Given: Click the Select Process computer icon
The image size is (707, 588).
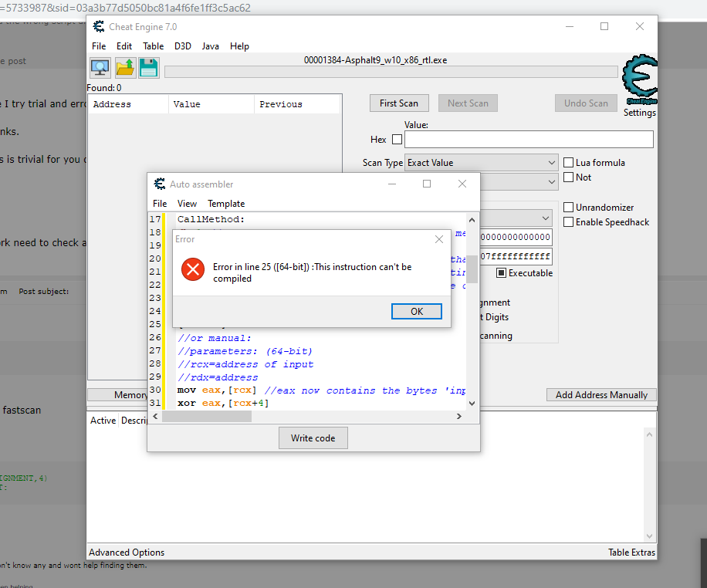Looking at the screenshot, I should (x=100, y=68).
